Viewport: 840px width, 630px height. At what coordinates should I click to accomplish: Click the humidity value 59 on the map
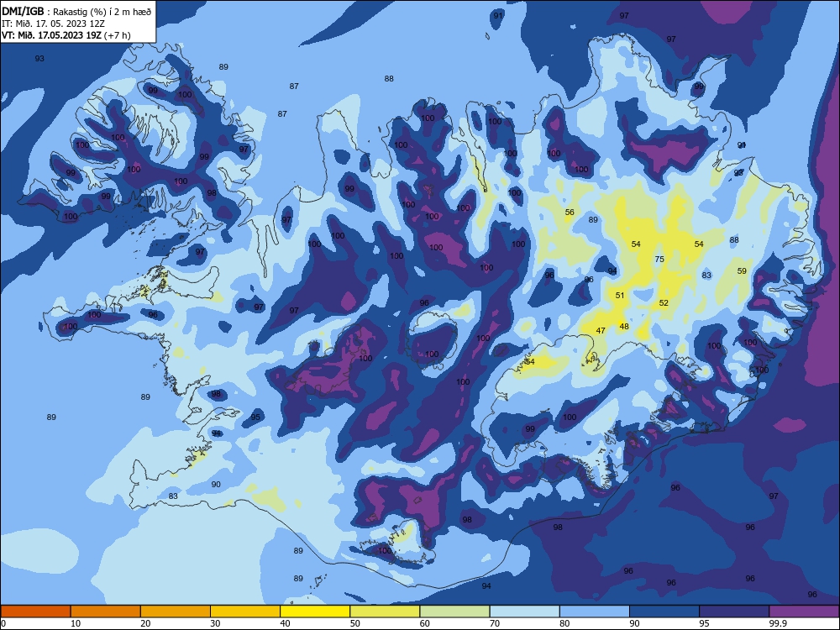point(742,270)
